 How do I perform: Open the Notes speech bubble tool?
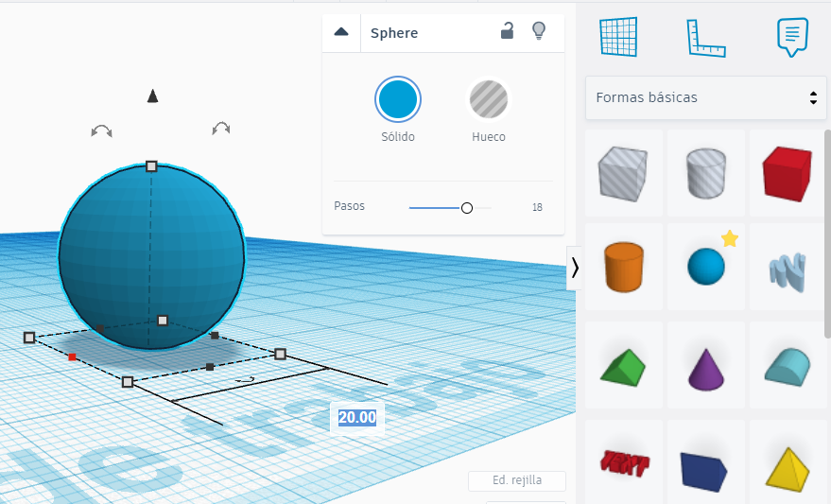click(792, 37)
